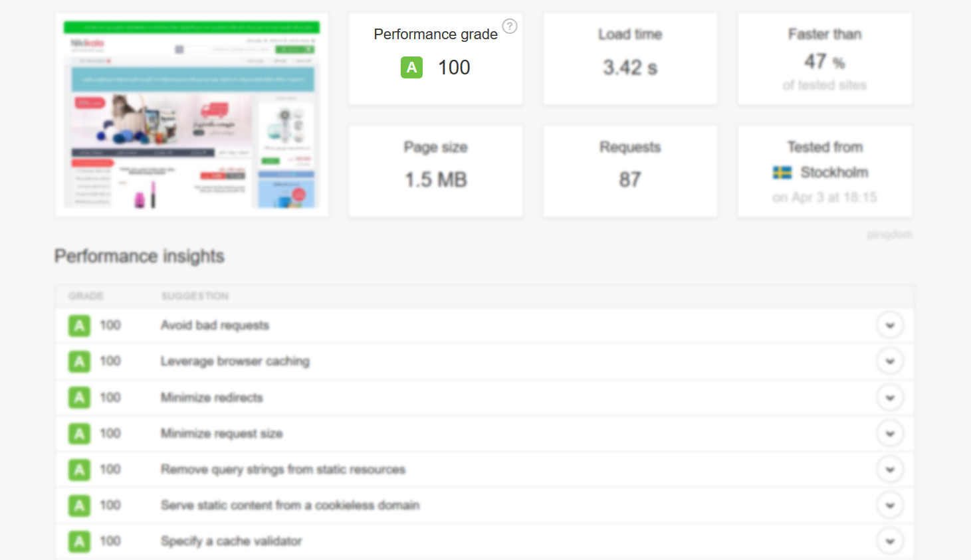Click the 'on Apr 3 at 18:15' timestamp
Viewport: 971px width, 560px height.
tap(824, 197)
